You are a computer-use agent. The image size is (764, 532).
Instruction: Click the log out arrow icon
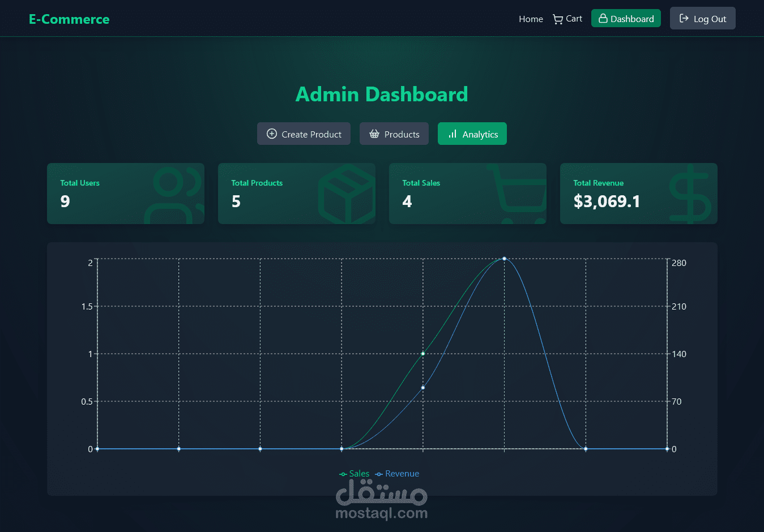point(684,18)
